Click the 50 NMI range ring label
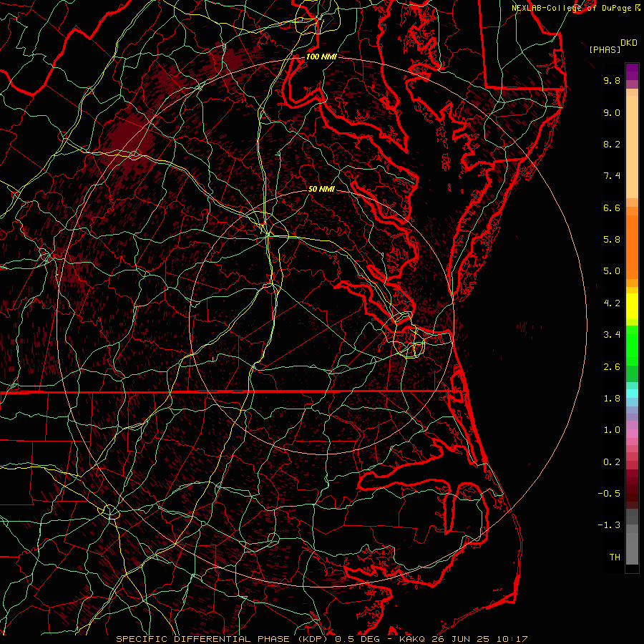Viewport: 644px width, 644px height. (x=321, y=189)
